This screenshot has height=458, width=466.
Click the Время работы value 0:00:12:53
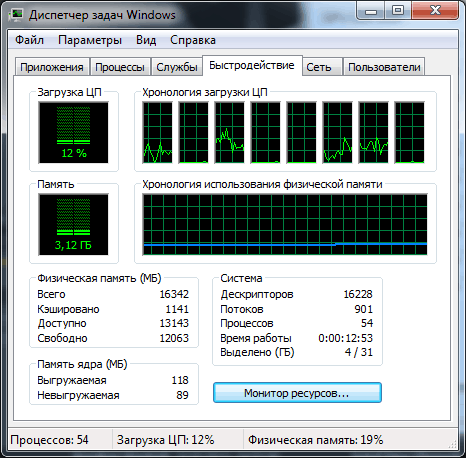[x=346, y=338]
